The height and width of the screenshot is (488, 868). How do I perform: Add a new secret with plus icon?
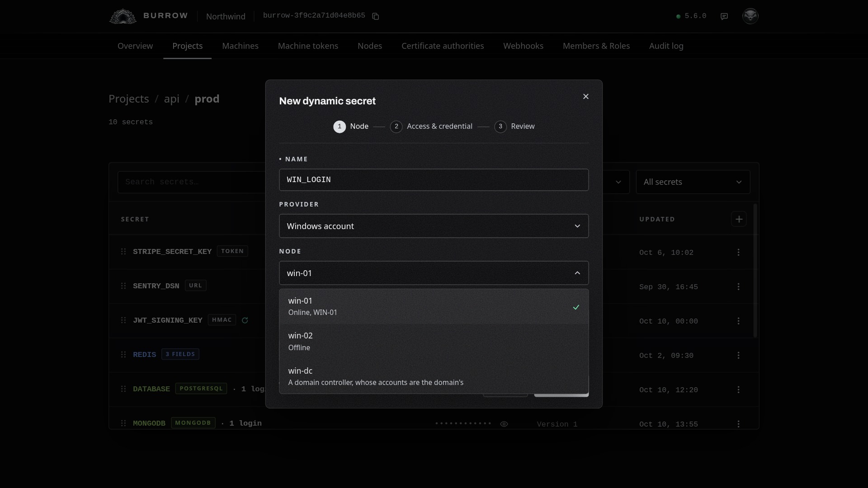739,219
